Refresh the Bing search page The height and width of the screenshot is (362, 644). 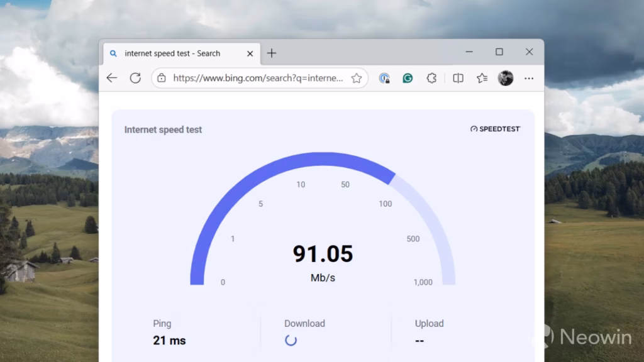(x=135, y=78)
